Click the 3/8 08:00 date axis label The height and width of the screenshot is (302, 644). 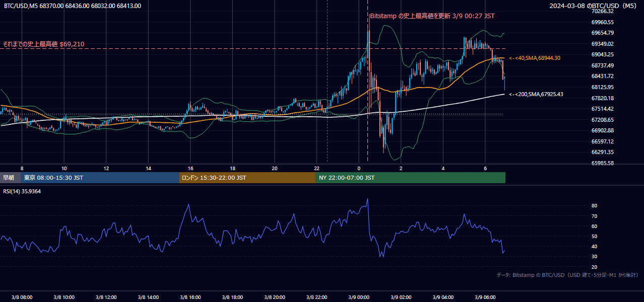pos(22,297)
